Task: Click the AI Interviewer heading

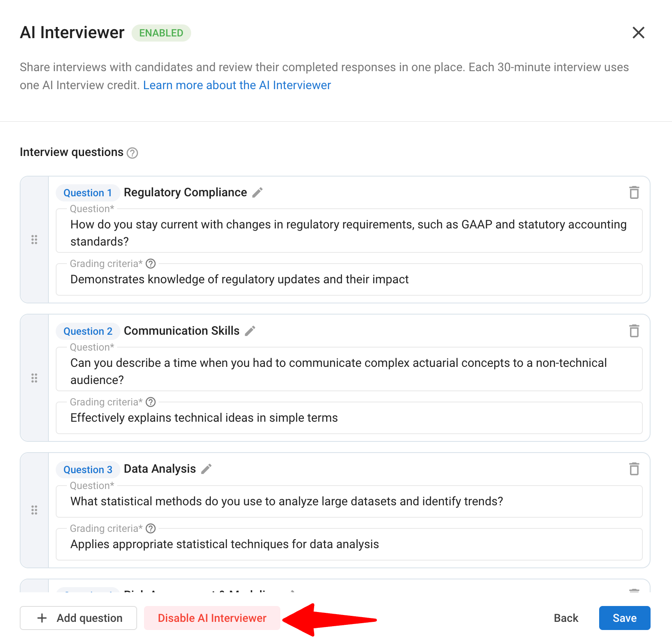Action: pos(72,33)
